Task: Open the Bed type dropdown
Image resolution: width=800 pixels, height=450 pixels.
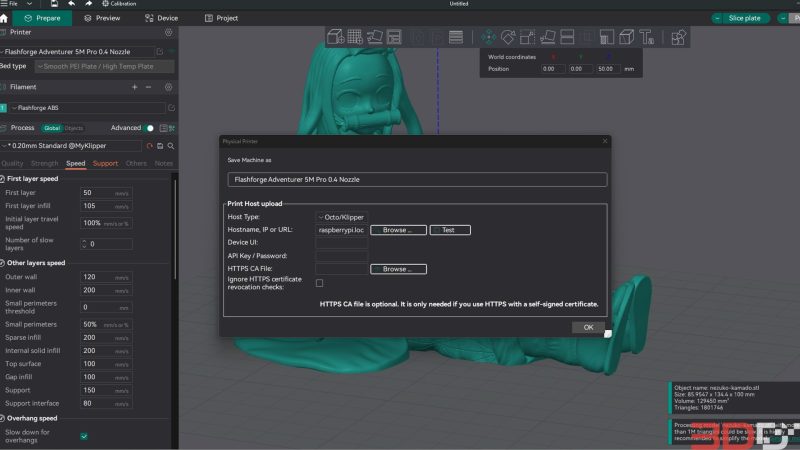Action: pos(105,66)
